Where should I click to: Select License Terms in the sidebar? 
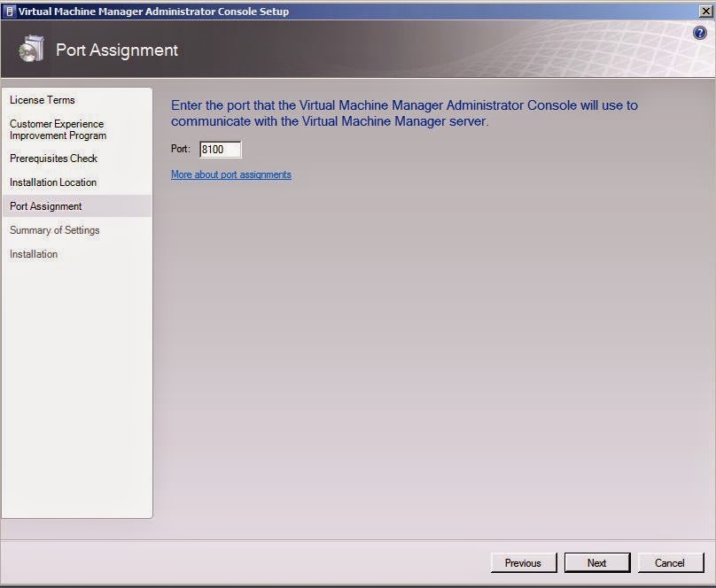(x=43, y=100)
